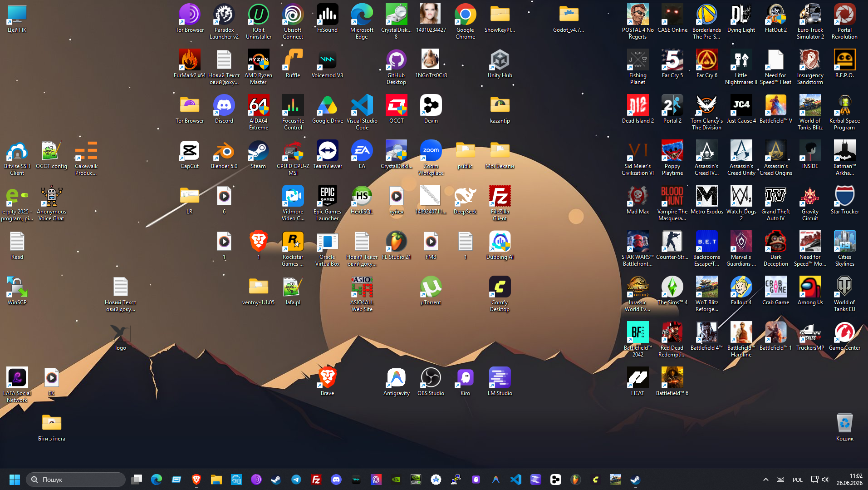The image size is (868, 490).
Task: Open Task View from the taskbar
Action: (137, 480)
